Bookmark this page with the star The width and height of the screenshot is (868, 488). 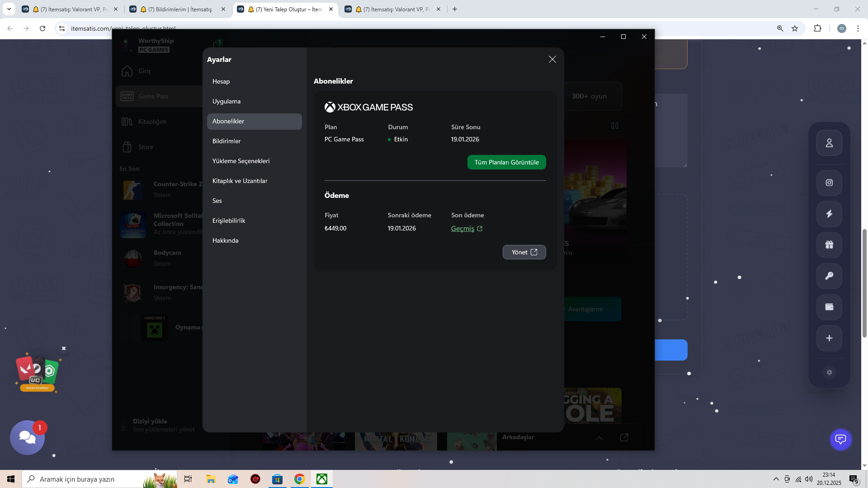(795, 28)
